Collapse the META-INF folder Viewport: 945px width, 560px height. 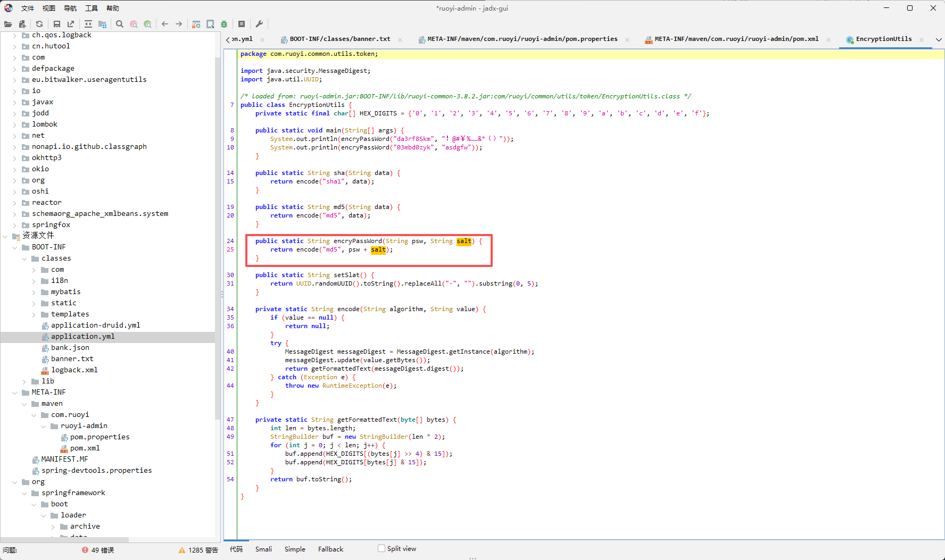point(15,392)
